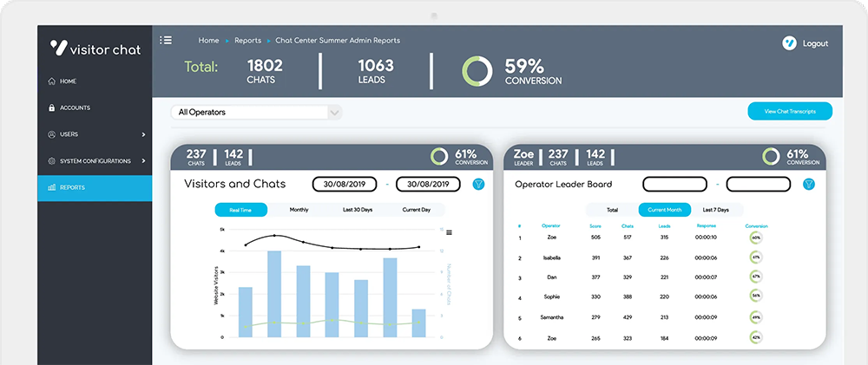Expand System Configurations submenu arrow

pyautogui.click(x=143, y=161)
